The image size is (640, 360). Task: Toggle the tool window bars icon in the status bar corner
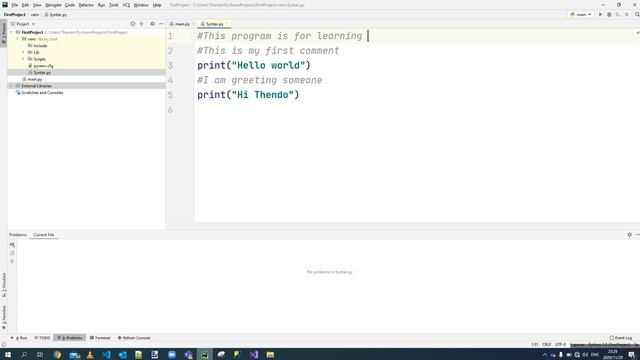(x=4, y=344)
